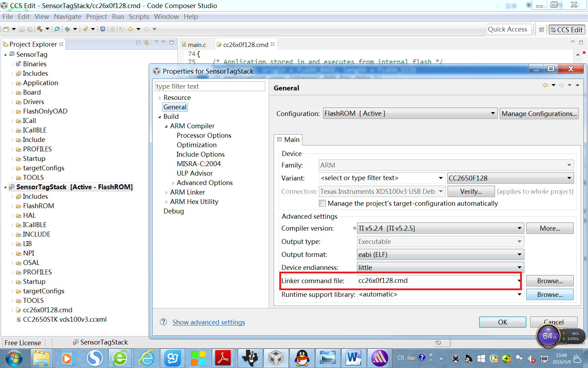Open Adobe Reader from the taskbar
The image size is (588, 368).
pyautogui.click(x=223, y=358)
